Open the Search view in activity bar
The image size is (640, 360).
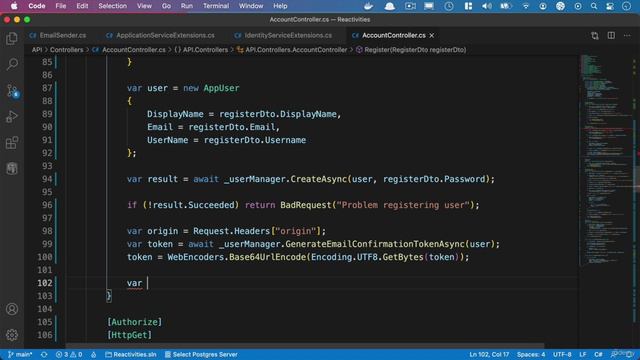12,64
